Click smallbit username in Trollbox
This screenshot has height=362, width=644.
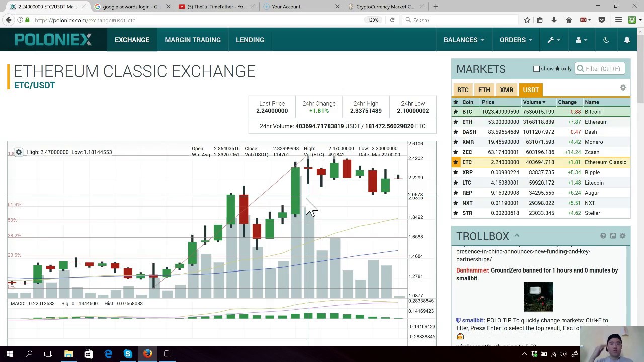(x=473, y=320)
